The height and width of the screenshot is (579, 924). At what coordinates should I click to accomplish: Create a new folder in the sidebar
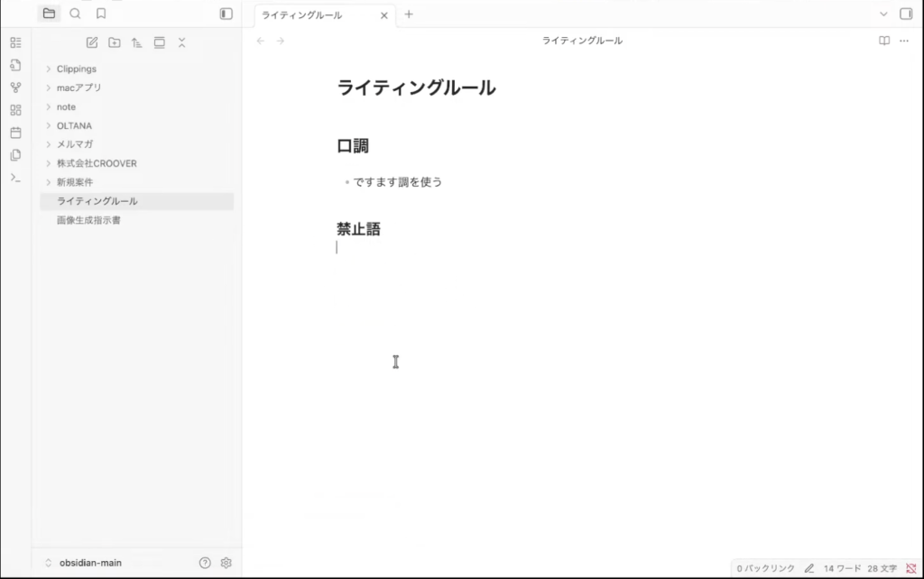click(114, 41)
